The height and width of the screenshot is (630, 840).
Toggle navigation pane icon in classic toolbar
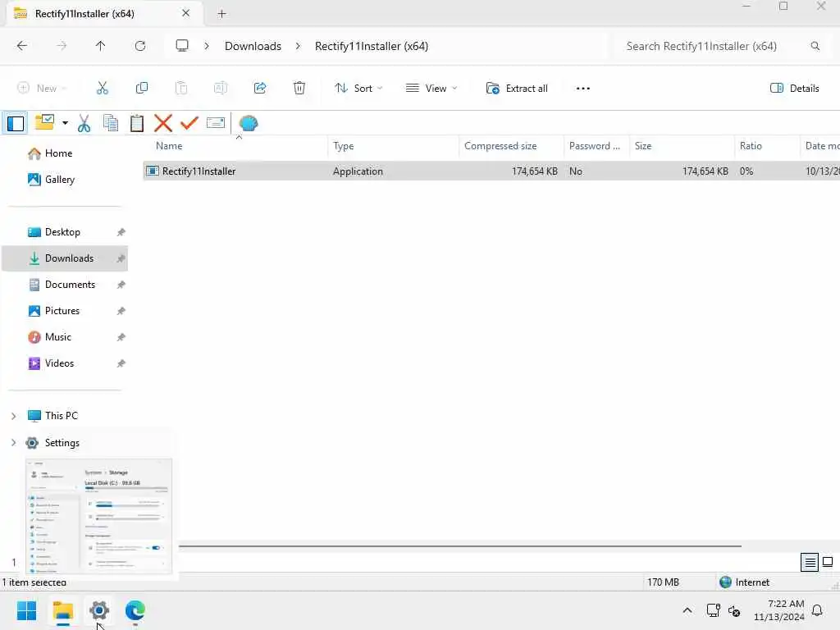(16, 124)
